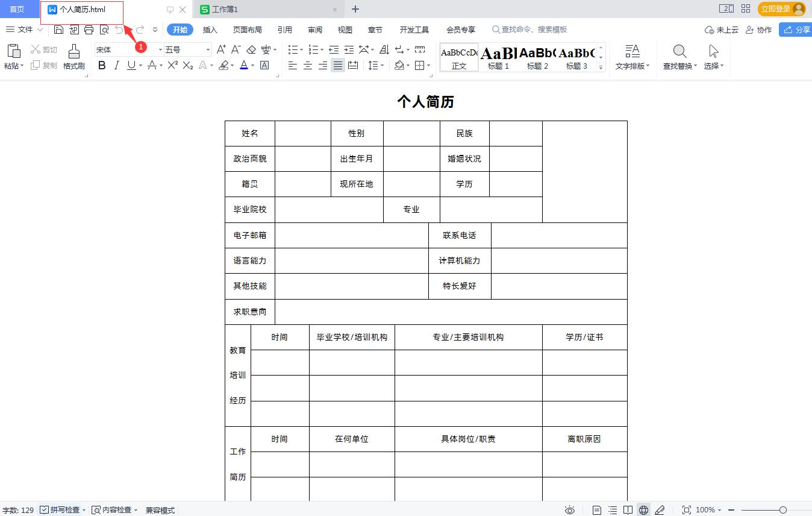The height and width of the screenshot is (516, 812).
Task: Enable center paragraph alignment
Action: [307, 65]
